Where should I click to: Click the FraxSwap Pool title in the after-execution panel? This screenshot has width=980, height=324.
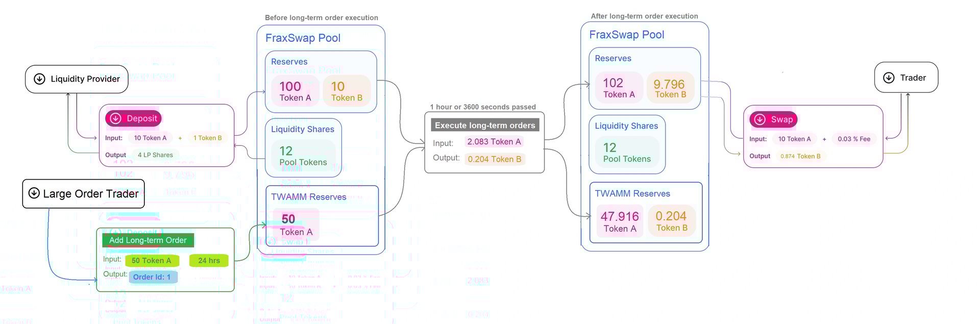coord(627,35)
